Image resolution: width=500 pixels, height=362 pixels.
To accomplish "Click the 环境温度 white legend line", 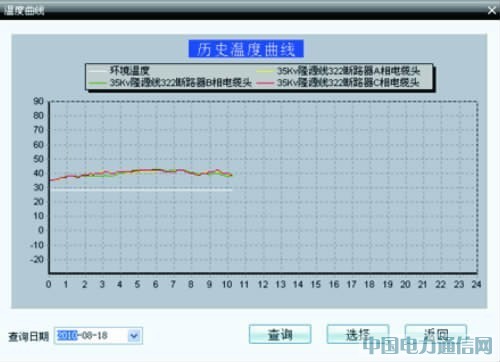I will [97, 71].
